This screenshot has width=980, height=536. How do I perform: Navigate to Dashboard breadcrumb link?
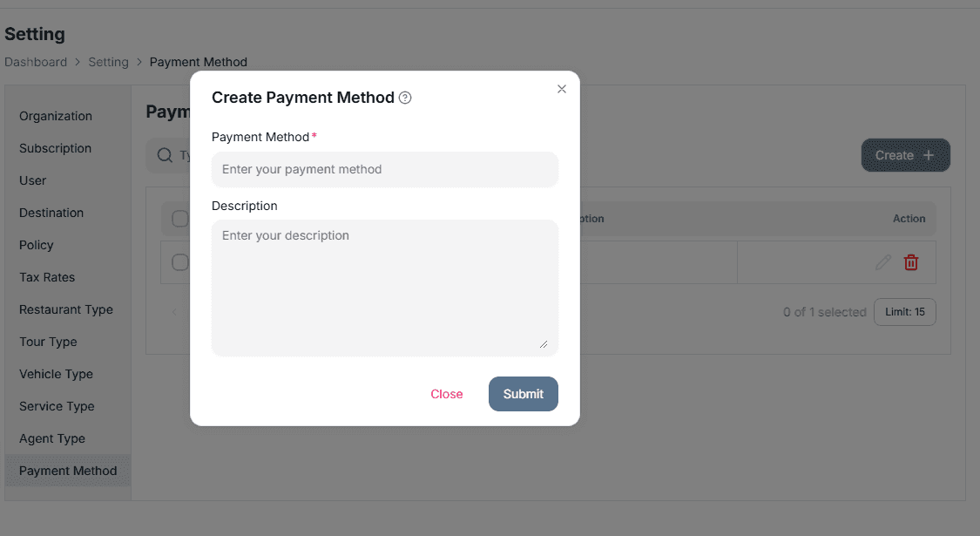[36, 62]
